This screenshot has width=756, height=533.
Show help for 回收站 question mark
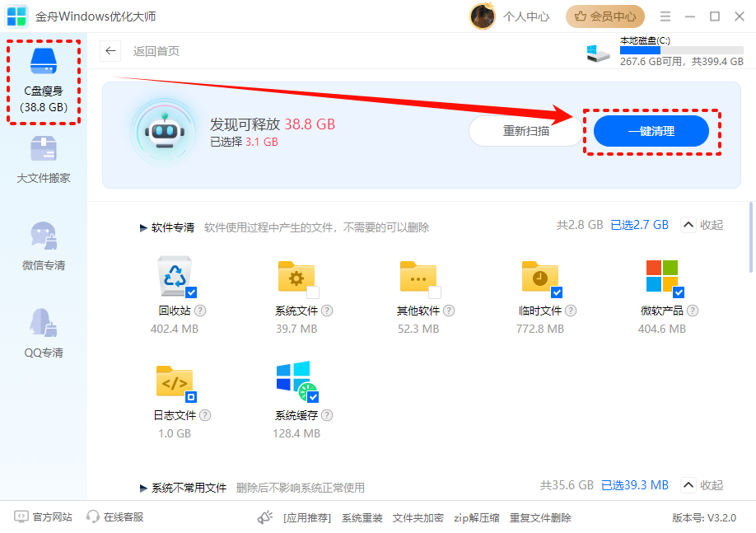(199, 311)
